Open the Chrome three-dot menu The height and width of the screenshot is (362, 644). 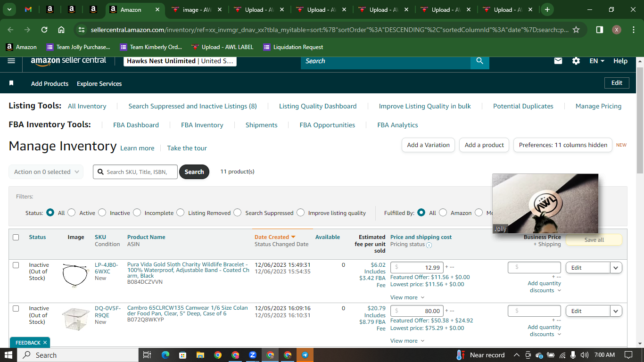pyautogui.click(x=633, y=30)
